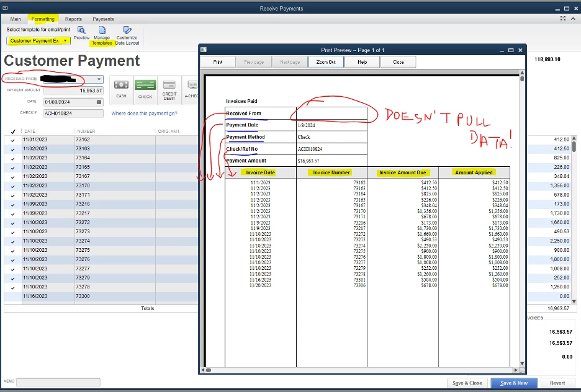The width and height of the screenshot is (581, 392).
Task: Switch to the Reports tab
Action: 73,19
